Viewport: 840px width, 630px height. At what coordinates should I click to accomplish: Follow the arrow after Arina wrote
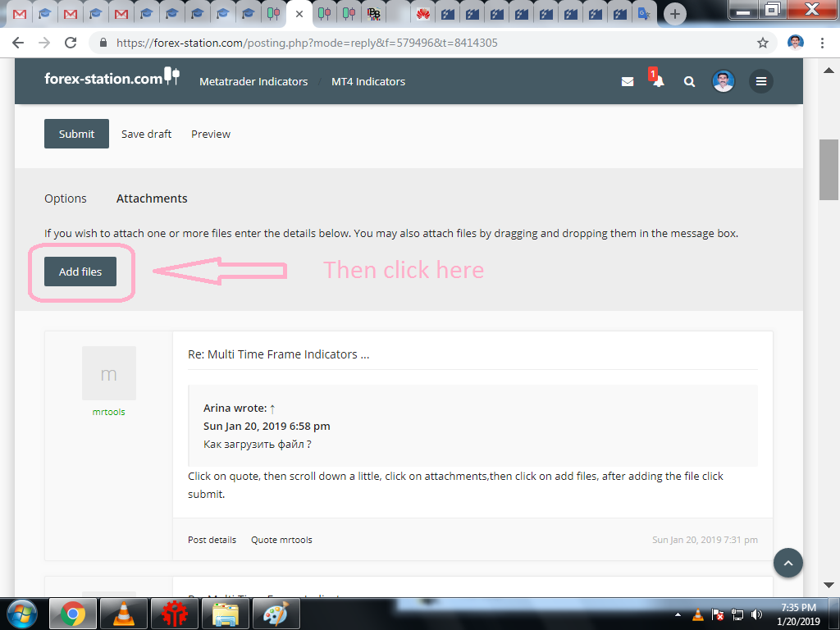point(272,409)
